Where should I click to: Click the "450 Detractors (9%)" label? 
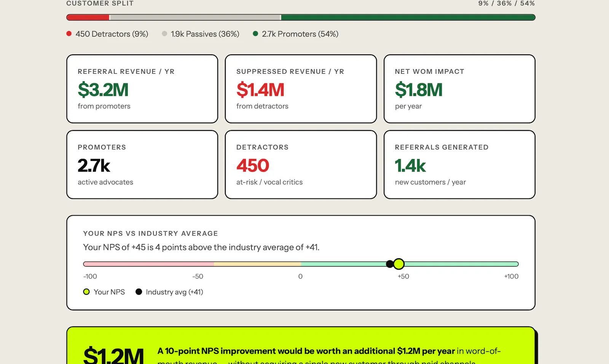[112, 34]
